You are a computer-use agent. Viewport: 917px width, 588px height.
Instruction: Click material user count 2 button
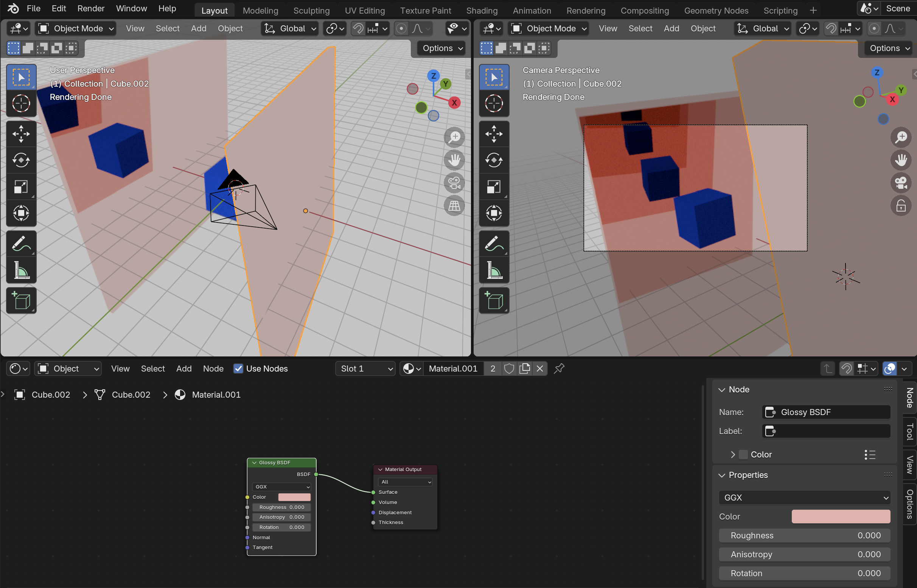[x=493, y=369]
